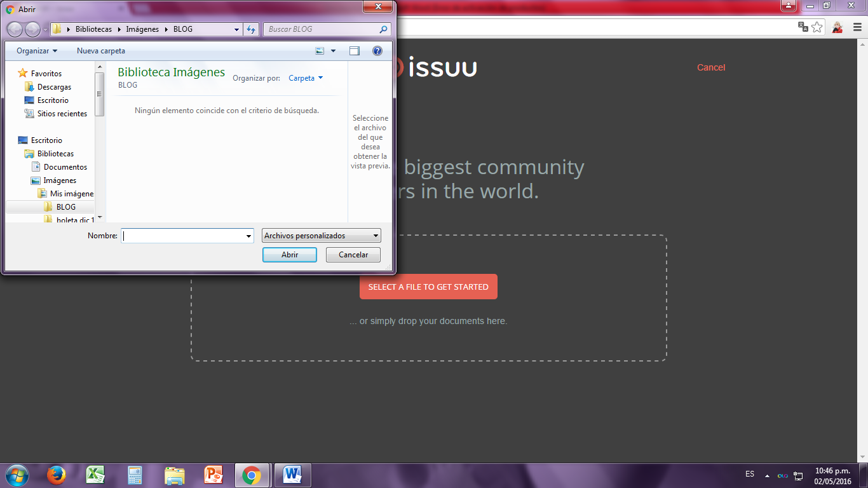Toggle the preview pane icon

355,51
